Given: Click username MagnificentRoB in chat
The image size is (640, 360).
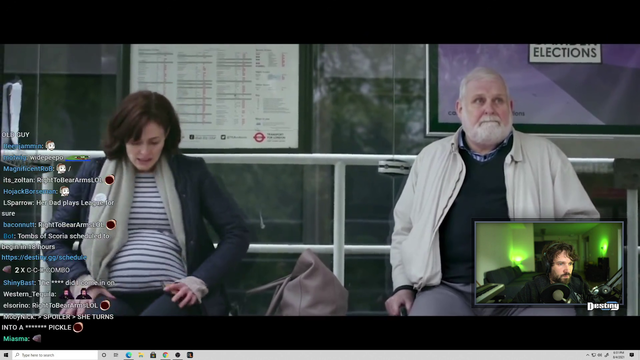Looking at the screenshot, I should (28, 169).
